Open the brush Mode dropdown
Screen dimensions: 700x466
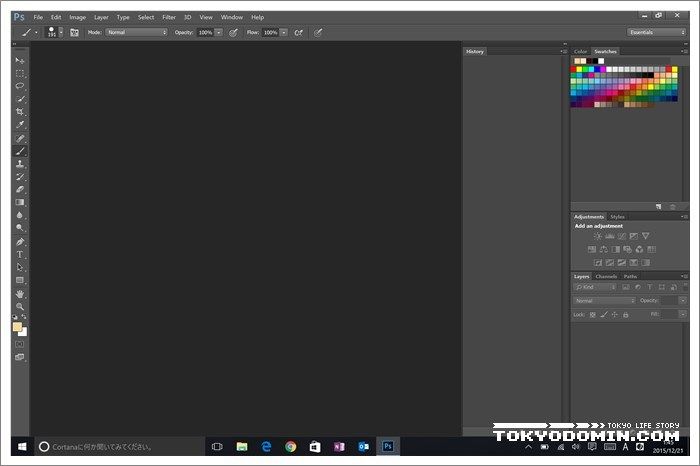(x=137, y=33)
